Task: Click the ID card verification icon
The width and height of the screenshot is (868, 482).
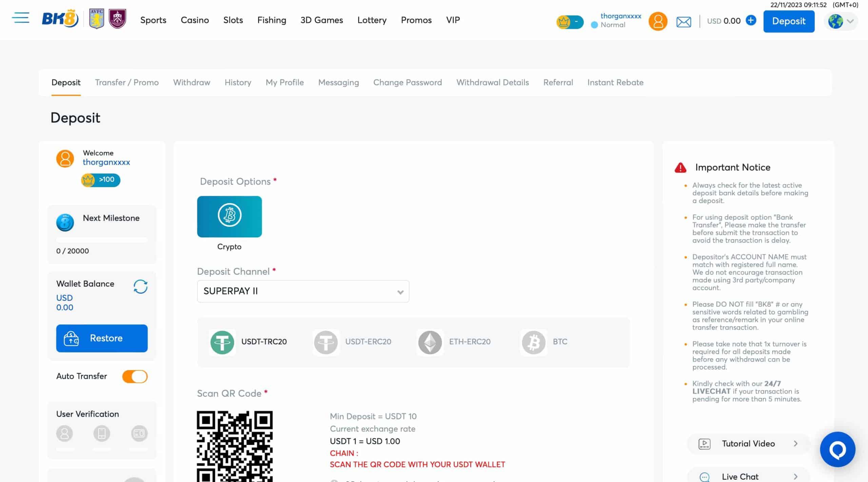Action: (139, 433)
